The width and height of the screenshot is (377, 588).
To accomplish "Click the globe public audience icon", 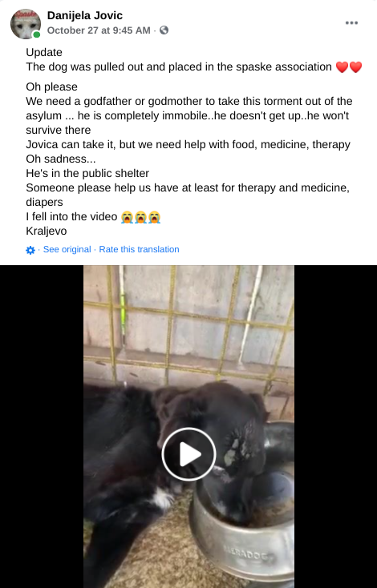I will pos(164,30).
